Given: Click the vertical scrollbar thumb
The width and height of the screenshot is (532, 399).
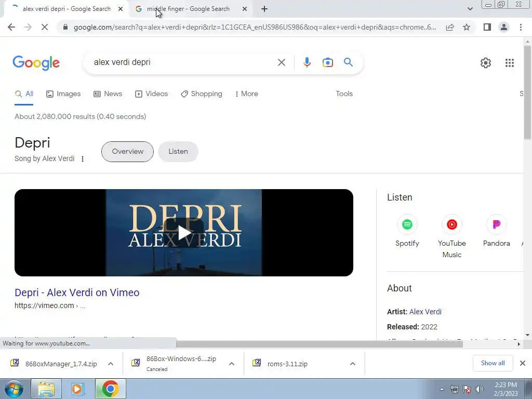Looking at the screenshot, I should coord(527,92).
